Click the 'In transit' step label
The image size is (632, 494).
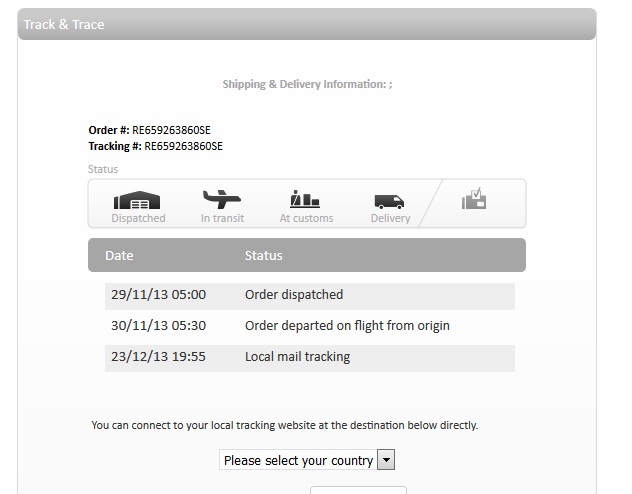point(222,218)
